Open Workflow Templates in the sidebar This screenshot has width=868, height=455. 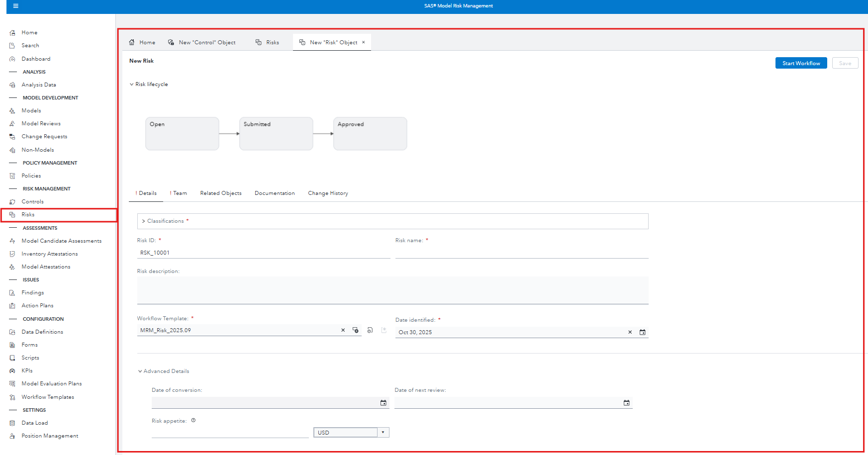48,397
